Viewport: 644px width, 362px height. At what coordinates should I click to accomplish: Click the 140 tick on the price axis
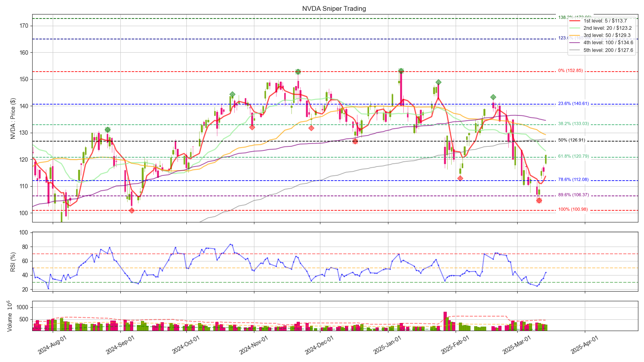coord(23,106)
